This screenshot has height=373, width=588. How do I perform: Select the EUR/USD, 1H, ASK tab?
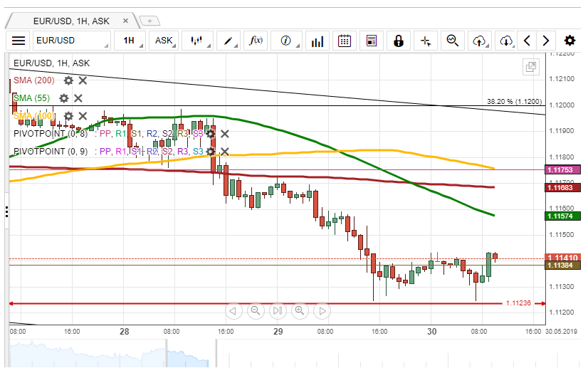pyautogui.click(x=71, y=21)
